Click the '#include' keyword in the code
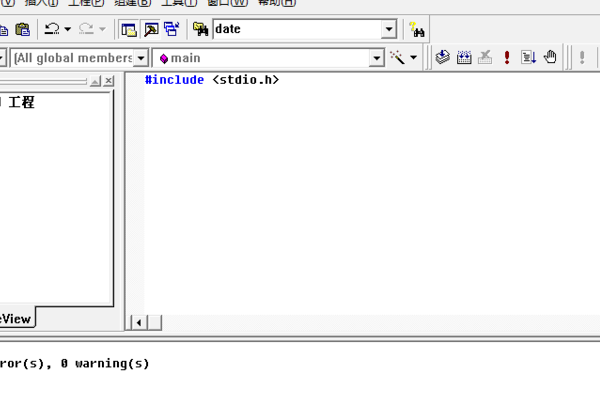 (x=174, y=80)
